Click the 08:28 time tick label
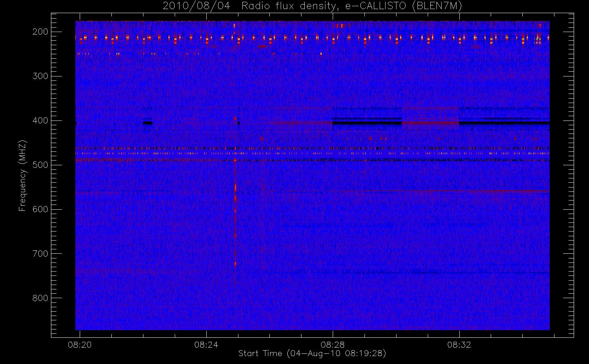Screen dimensions: 589x364 (333, 345)
